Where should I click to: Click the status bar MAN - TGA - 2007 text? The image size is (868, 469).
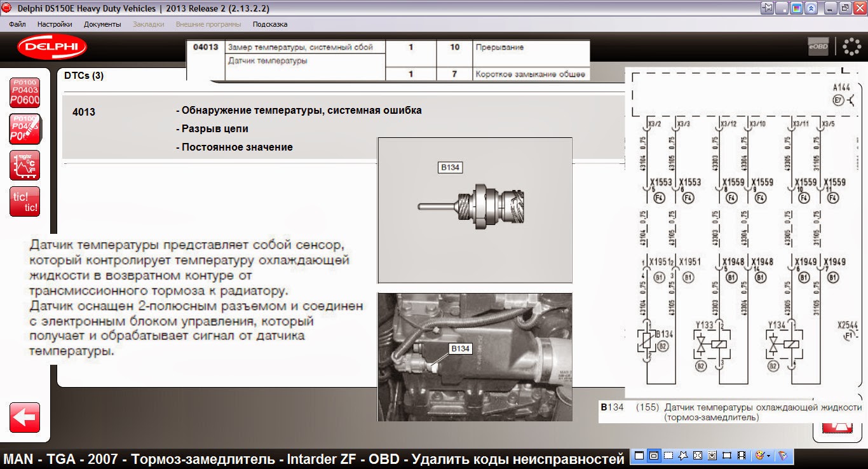click(314, 459)
